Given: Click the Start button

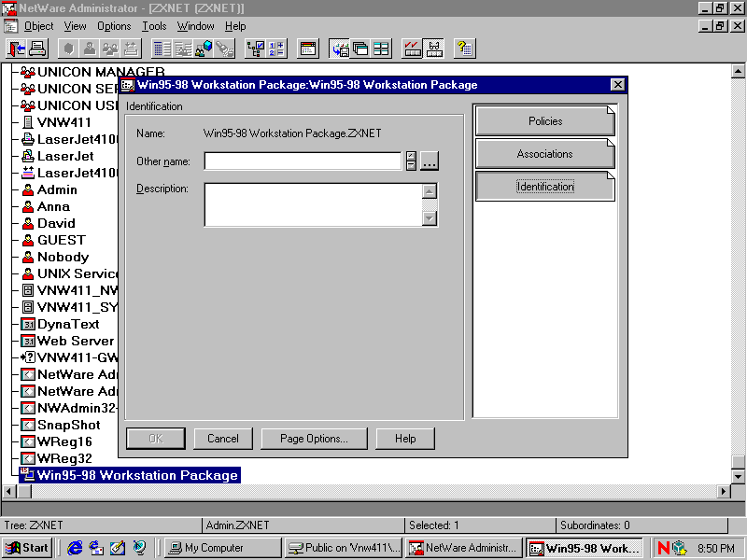Looking at the screenshot, I should coord(28,548).
